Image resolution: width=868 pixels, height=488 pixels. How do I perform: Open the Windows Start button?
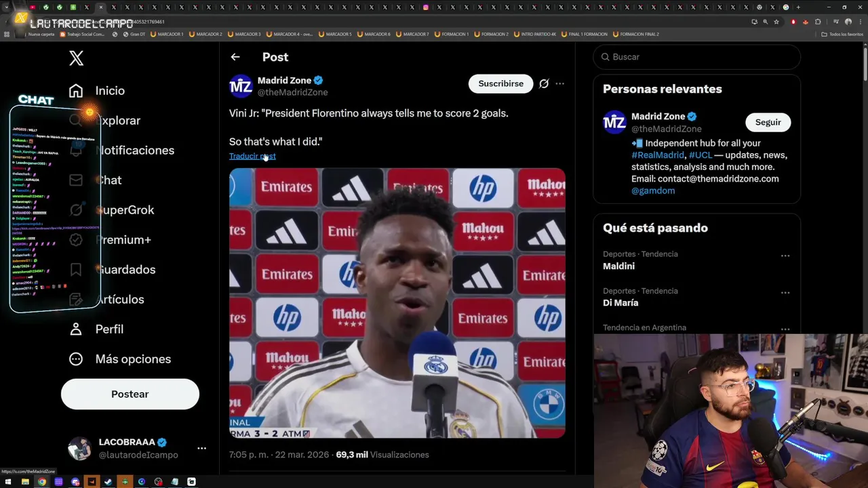(x=8, y=482)
